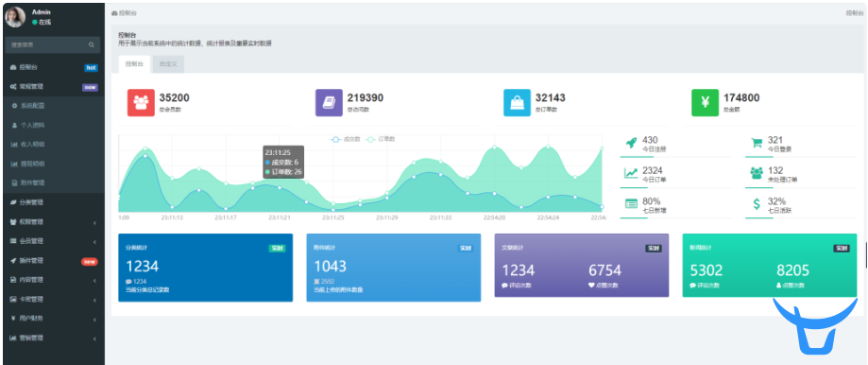868x365 pixels.
Task: Click the 实时 badge on the purple card
Action: tap(654, 248)
